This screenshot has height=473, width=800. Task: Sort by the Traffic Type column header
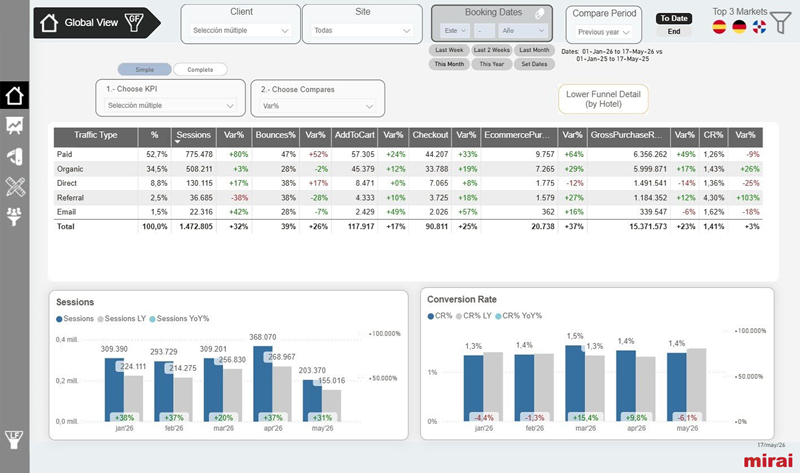coord(95,135)
